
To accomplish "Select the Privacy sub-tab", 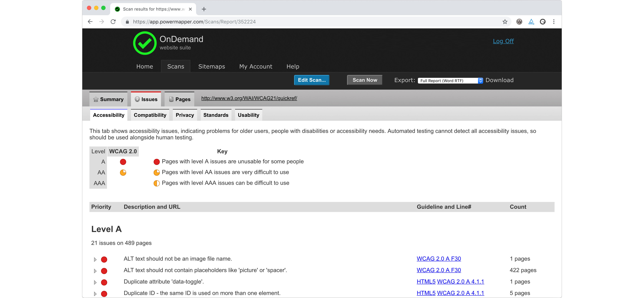I will [185, 115].
